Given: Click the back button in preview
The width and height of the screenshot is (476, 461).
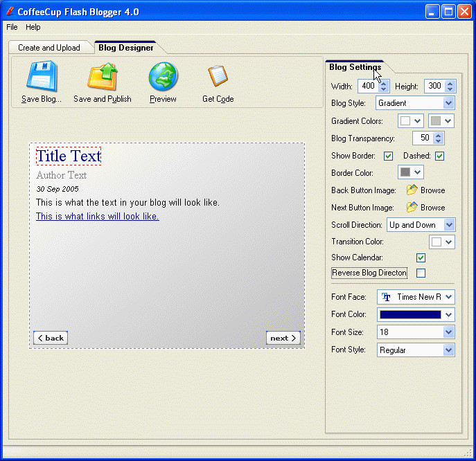Looking at the screenshot, I should [x=51, y=338].
